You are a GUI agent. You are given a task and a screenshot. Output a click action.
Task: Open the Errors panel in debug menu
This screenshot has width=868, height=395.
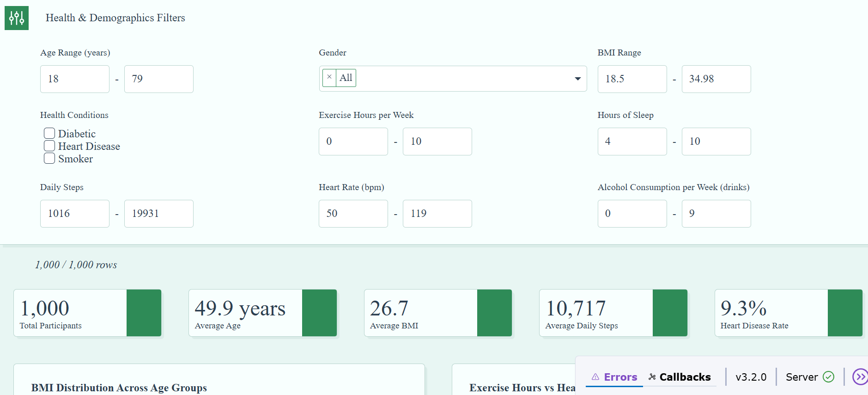click(x=614, y=377)
